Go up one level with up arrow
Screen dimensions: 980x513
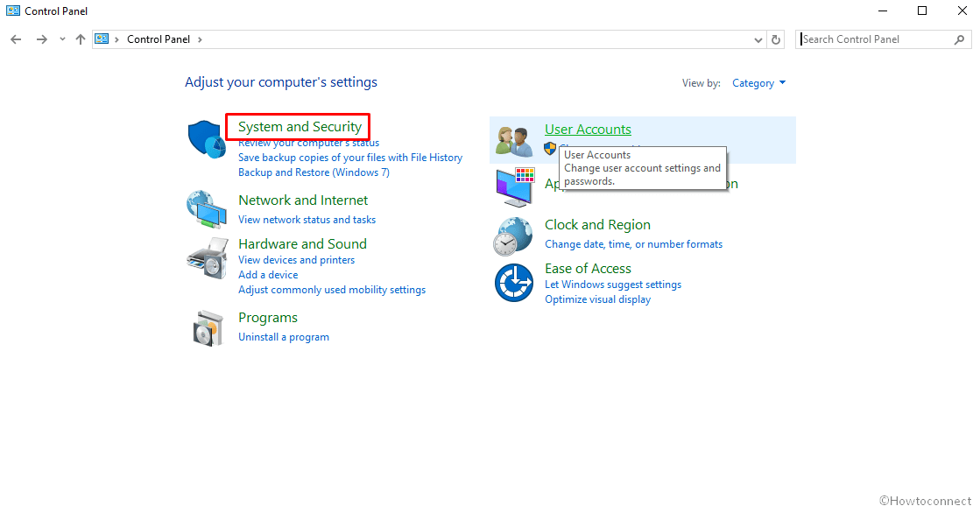[x=80, y=39]
